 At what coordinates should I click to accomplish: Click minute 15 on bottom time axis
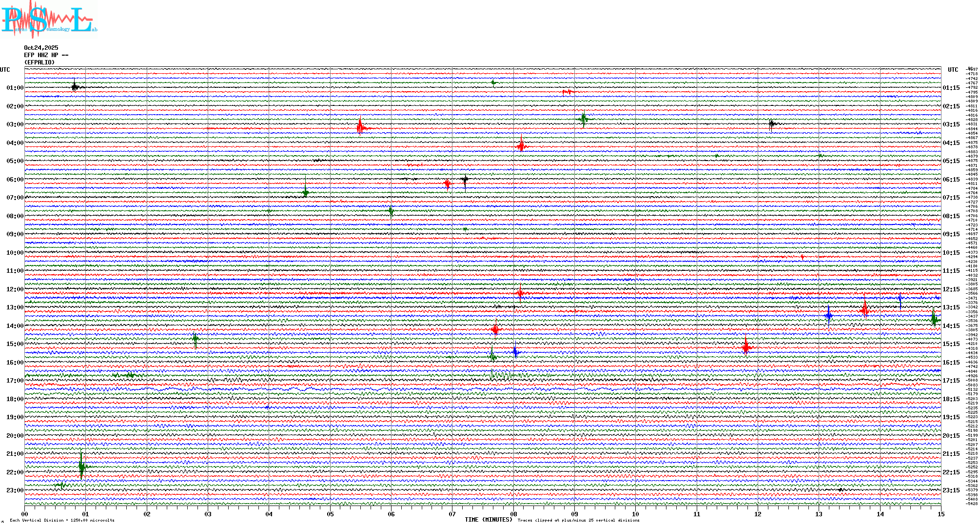(x=941, y=514)
